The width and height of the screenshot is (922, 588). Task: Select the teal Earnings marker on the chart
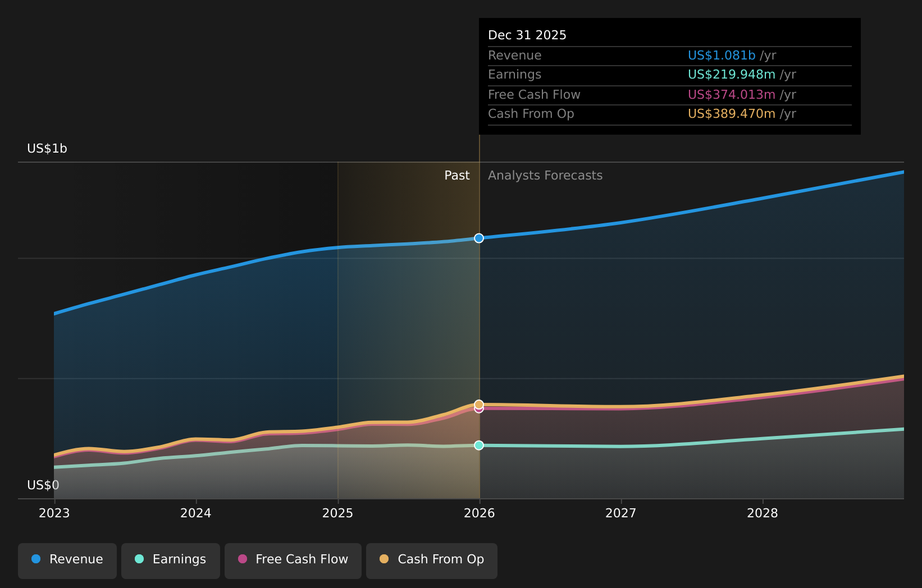click(478, 445)
